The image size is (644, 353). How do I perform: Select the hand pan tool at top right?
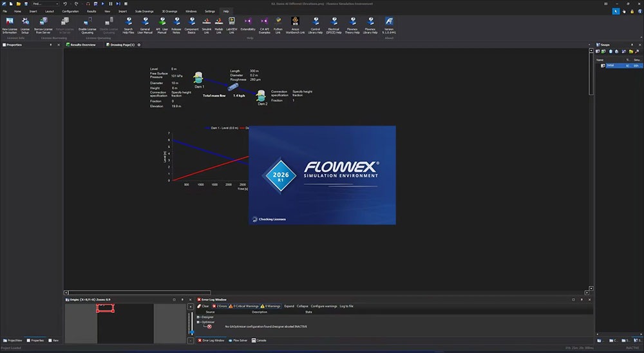click(624, 12)
